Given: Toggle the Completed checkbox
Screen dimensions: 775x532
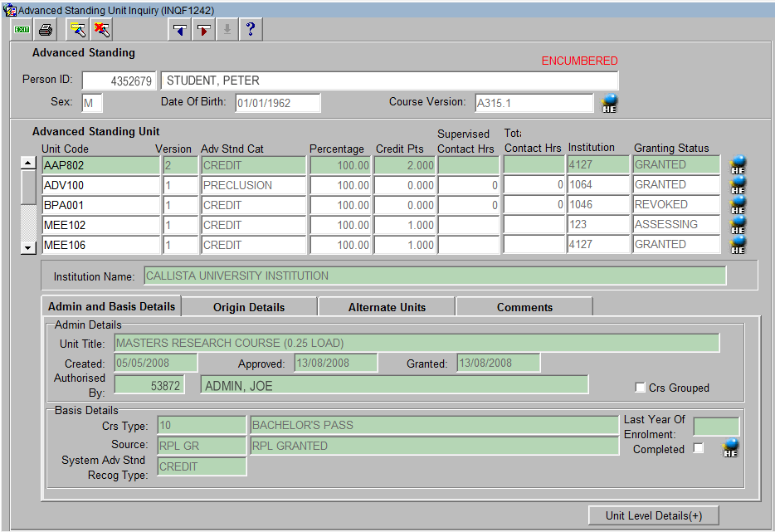Looking at the screenshot, I should click(698, 449).
